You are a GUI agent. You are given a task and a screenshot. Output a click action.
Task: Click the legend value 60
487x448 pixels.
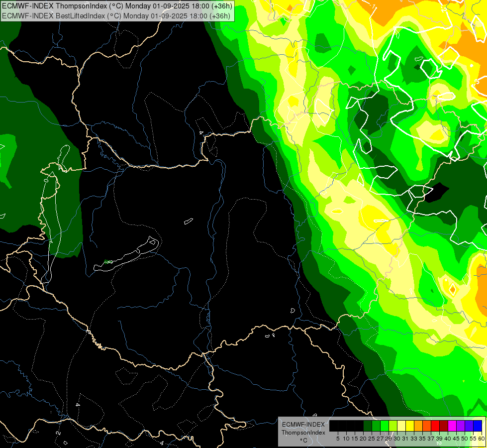coord(482,439)
